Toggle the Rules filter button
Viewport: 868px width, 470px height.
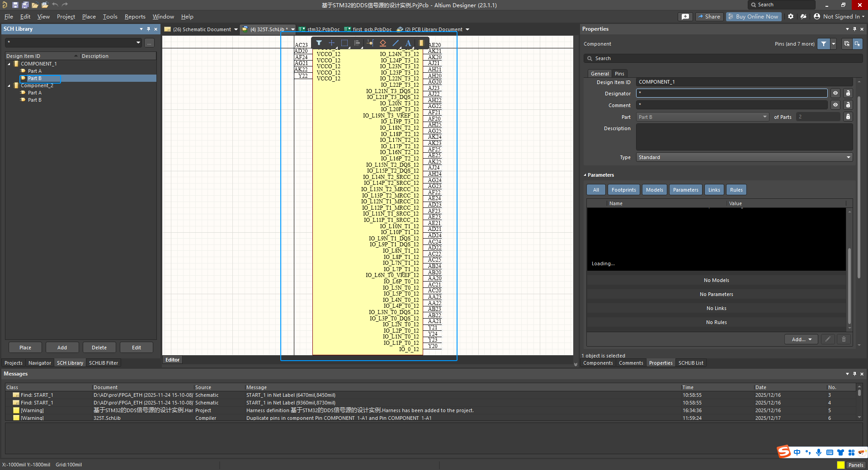click(736, 190)
